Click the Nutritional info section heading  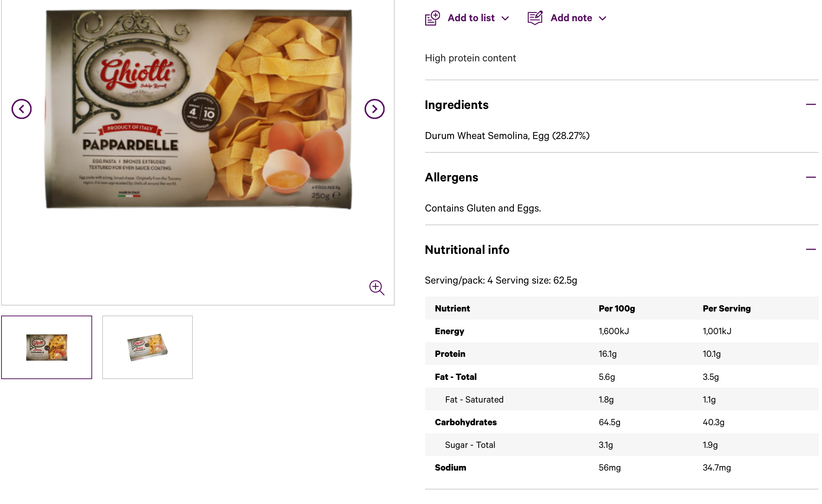(x=467, y=250)
